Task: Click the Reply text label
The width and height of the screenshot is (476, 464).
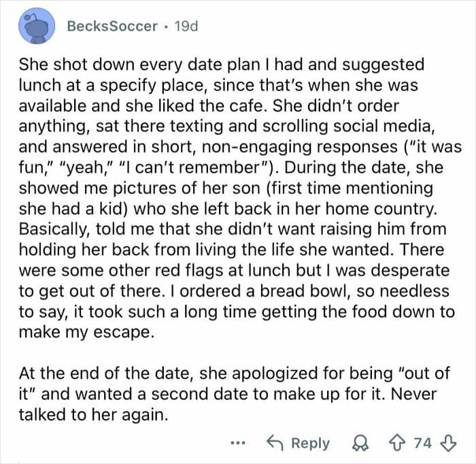Action: pyautogui.click(x=310, y=443)
